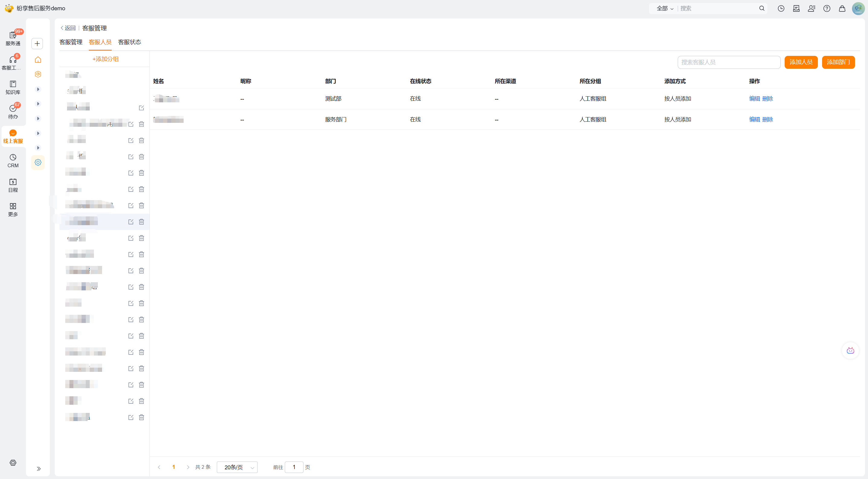Viewport: 868px width, 479px height.
Task: Click the gear settings icon at bottom left
Action: coord(13,462)
